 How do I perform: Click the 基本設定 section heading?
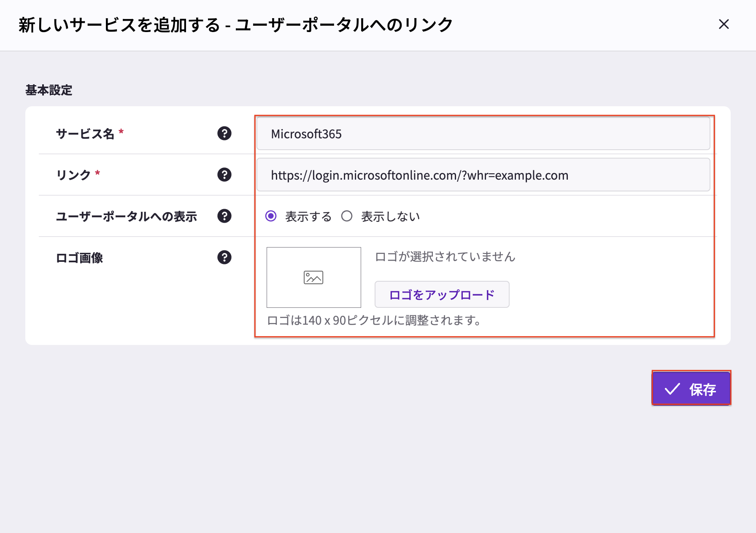[x=49, y=90]
